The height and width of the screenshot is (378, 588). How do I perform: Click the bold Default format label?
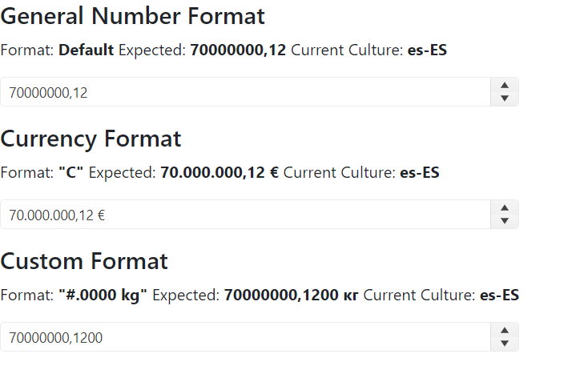(x=87, y=50)
